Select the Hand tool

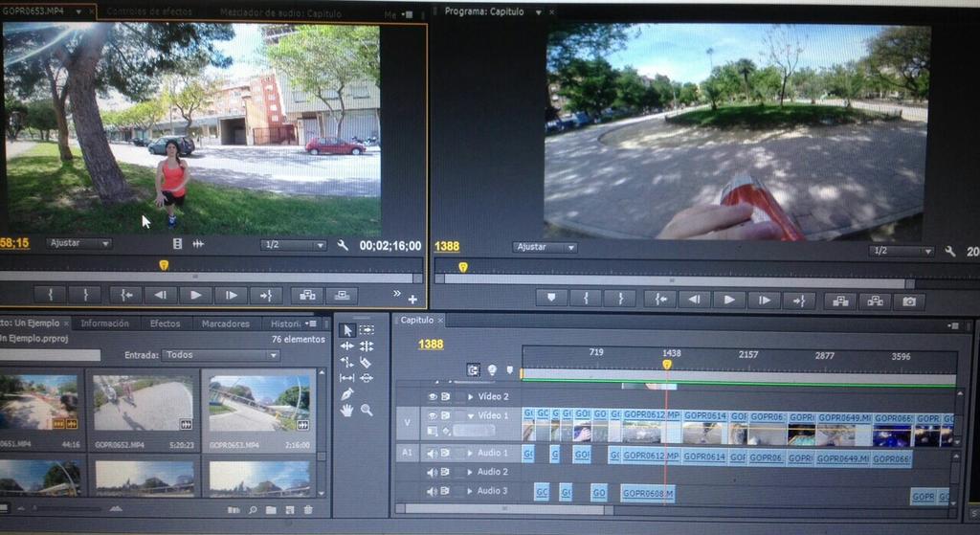pyautogui.click(x=346, y=410)
